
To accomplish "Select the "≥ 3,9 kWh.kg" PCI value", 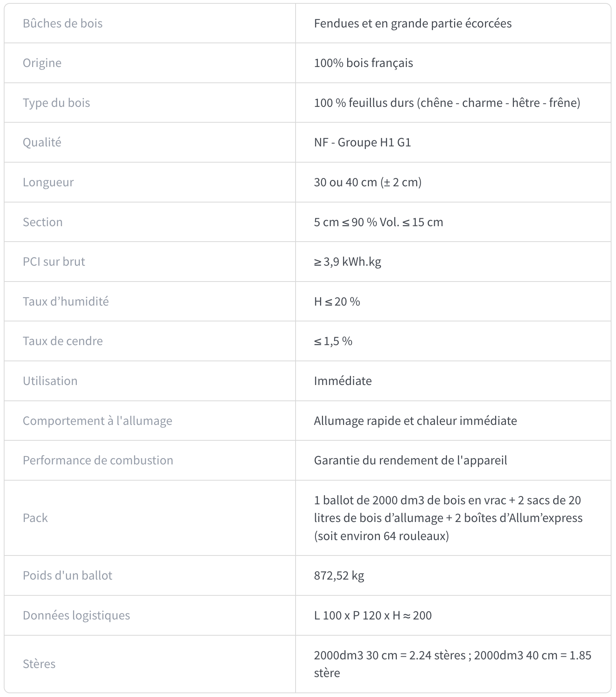I will click(347, 262).
